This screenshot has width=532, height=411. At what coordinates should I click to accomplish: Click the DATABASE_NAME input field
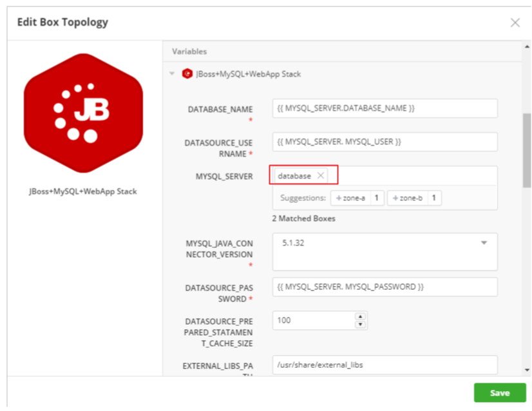[385, 108]
